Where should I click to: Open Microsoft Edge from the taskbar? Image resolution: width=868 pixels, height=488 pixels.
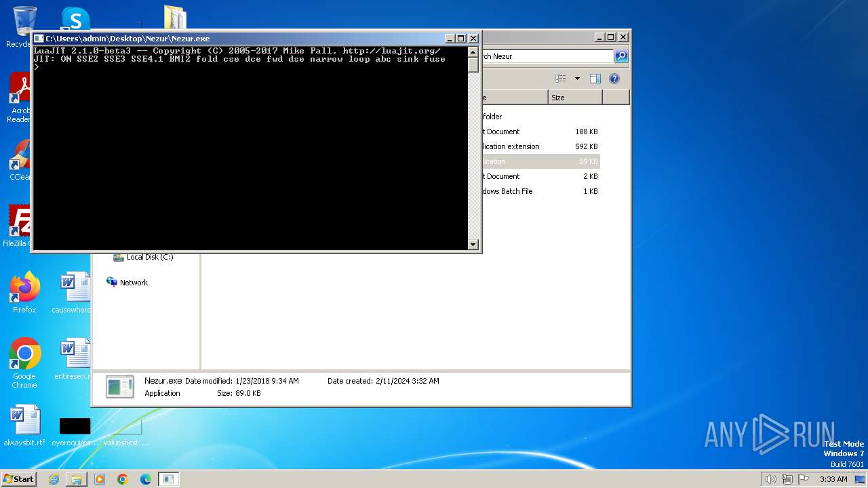click(x=146, y=479)
